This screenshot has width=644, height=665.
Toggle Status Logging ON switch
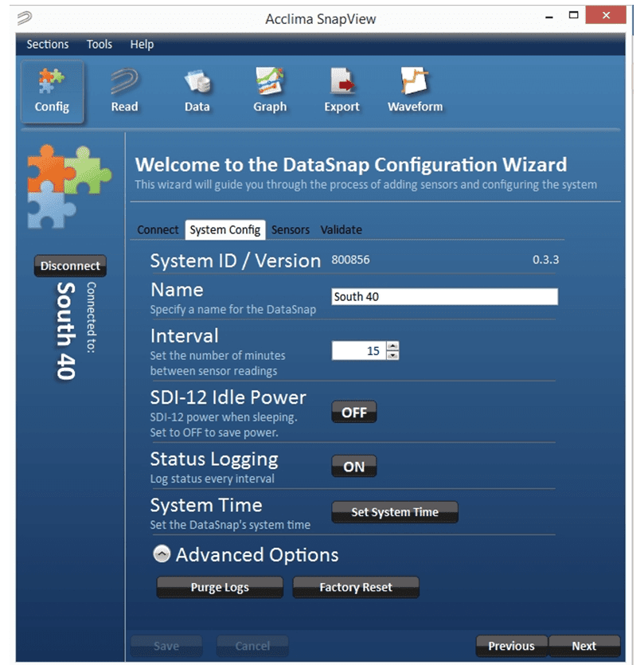tap(354, 467)
